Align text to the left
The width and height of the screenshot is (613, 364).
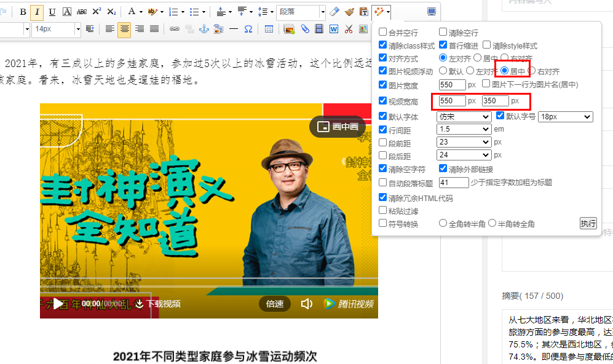pyautogui.click(x=110, y=29)
